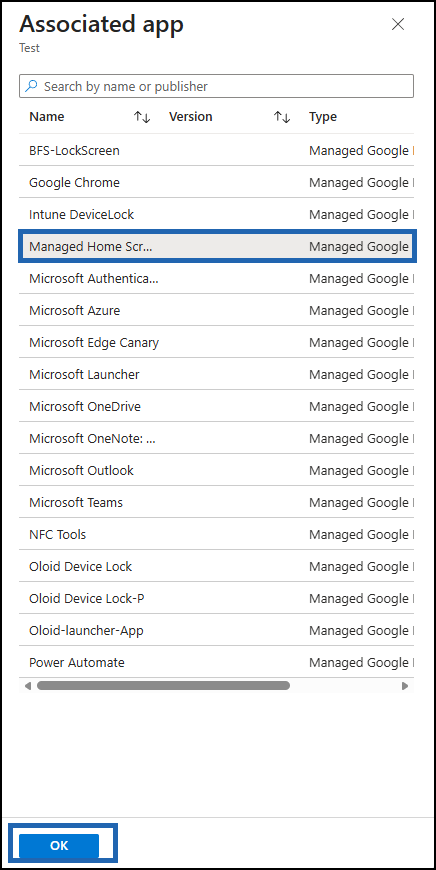
Task: Click the Name column header
Action: point(47,117)
